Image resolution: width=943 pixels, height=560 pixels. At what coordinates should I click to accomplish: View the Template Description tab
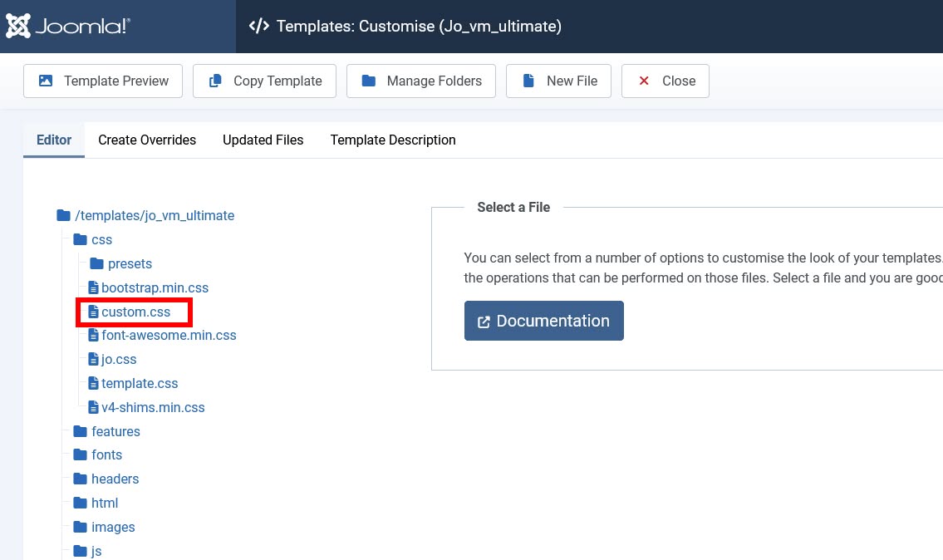pyautogui.click(x=392, y=140)
